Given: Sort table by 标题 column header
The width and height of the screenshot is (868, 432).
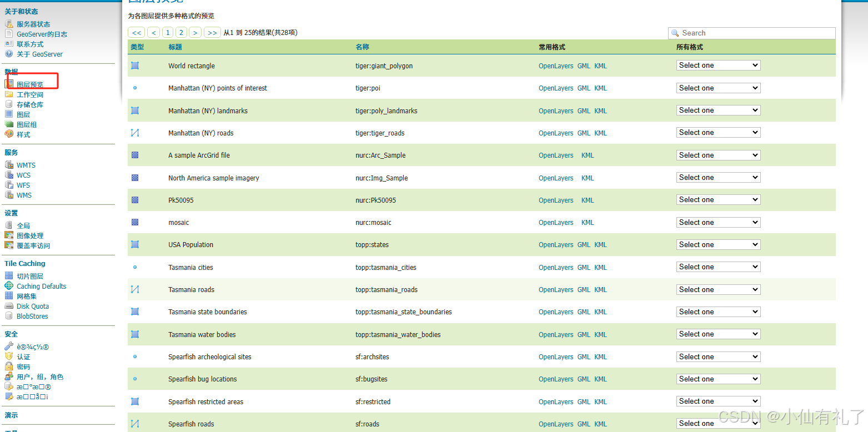Looking at the screenshot, I should pyautogui.click(x=175, y=47).
